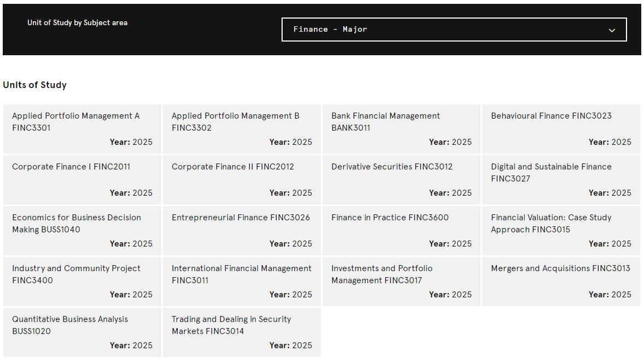Viewport: 644px width, 363px height.
Task: Open Economics for Business Decision Making BUSS1040
Action: click(82, 231)
